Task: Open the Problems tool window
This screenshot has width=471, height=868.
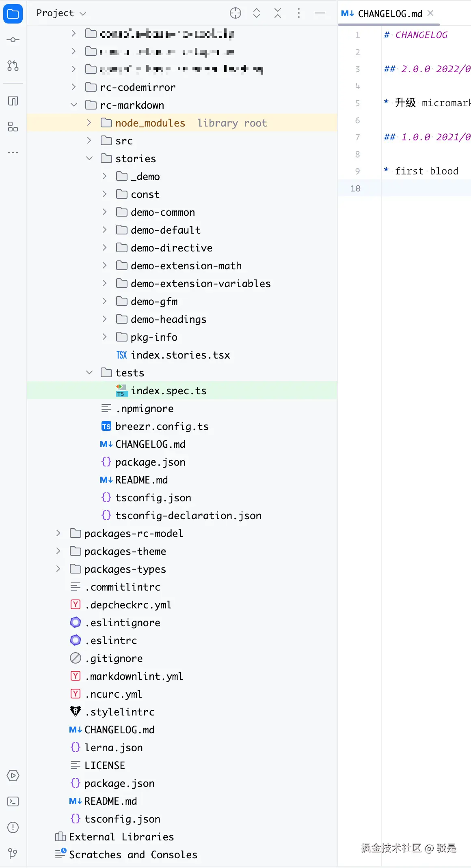Action: (13, 827)
